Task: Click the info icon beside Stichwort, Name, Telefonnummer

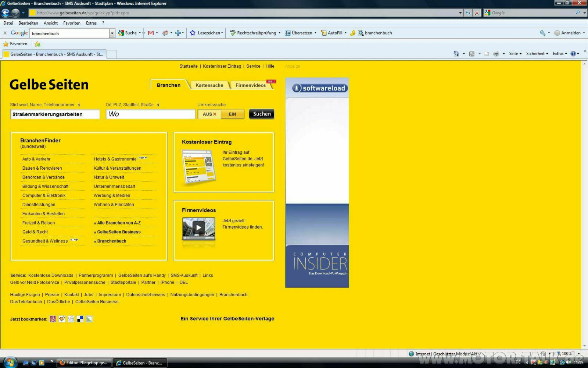Action: 79,105
